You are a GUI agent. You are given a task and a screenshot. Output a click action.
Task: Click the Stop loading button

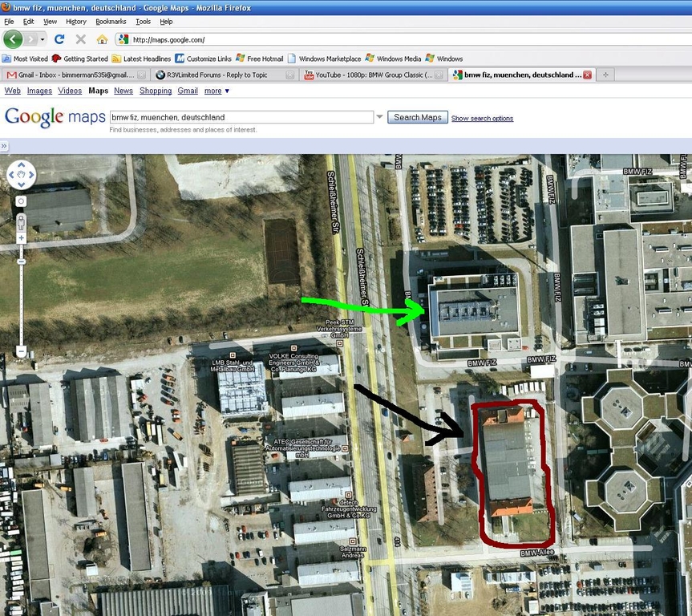tap(81, 39)
